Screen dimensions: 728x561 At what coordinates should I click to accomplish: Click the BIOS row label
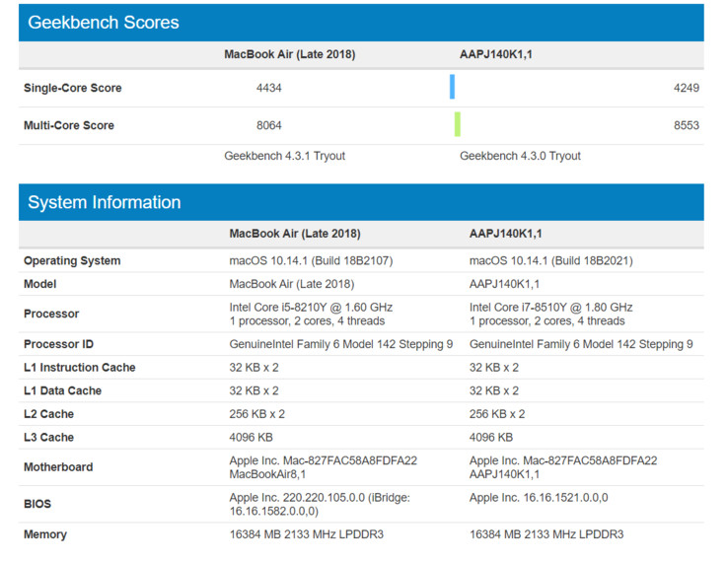37,504
